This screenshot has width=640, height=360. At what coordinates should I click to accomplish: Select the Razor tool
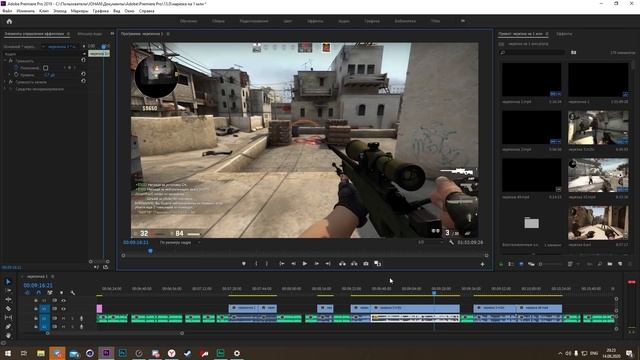8,308
